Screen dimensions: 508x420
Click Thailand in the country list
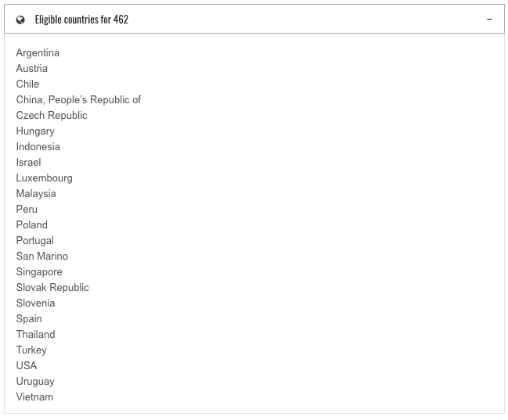(36, 334)
